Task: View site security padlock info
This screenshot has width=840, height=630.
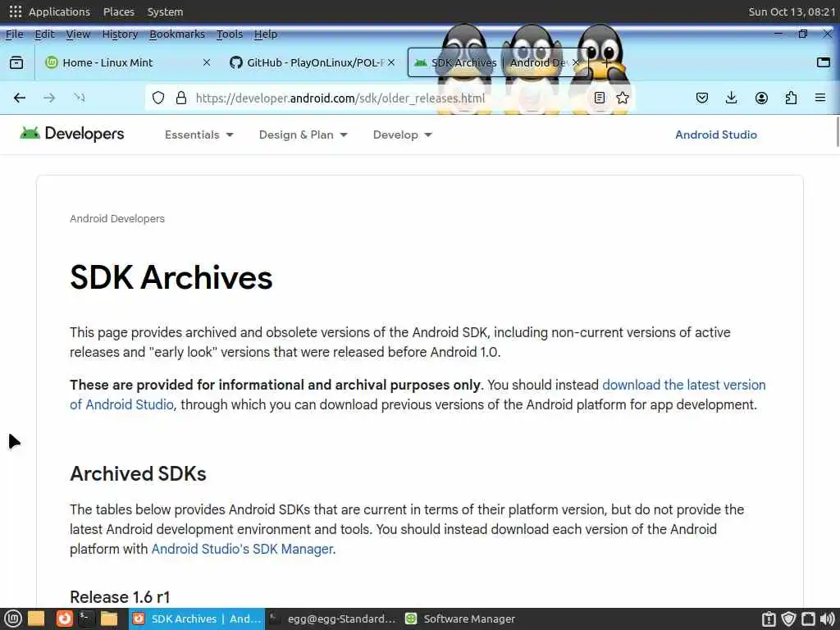Action: 181,98
